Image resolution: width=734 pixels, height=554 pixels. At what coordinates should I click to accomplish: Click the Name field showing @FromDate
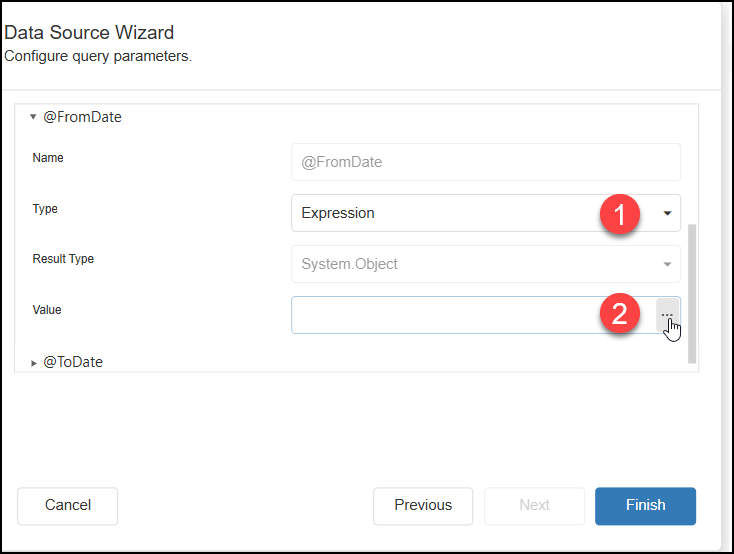point(486,162)
